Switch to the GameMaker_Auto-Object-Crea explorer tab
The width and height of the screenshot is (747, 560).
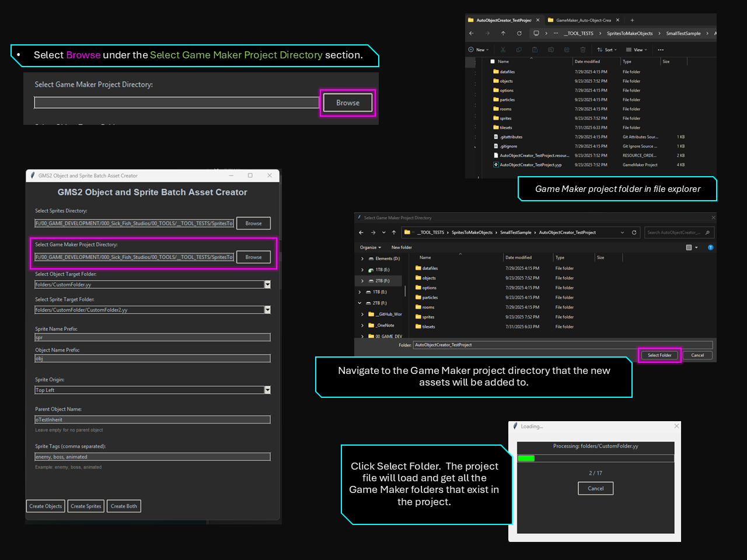pos(583,20)
